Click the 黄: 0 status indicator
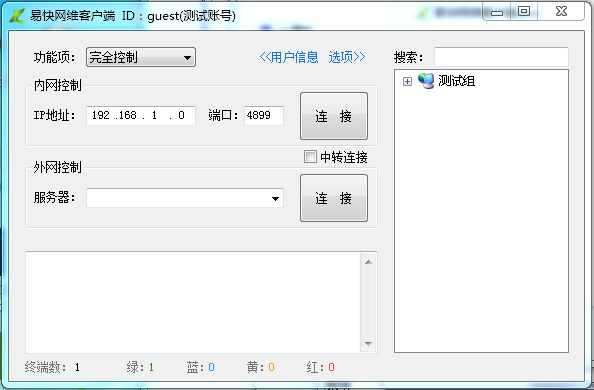The height and width of the screenshot is (390, 594). [261, 367]
